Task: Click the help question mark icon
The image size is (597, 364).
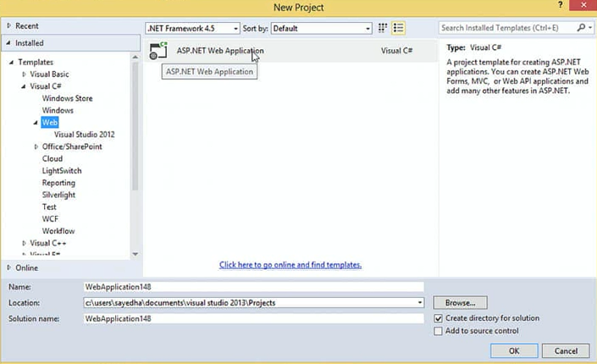Action: [560, 5]
